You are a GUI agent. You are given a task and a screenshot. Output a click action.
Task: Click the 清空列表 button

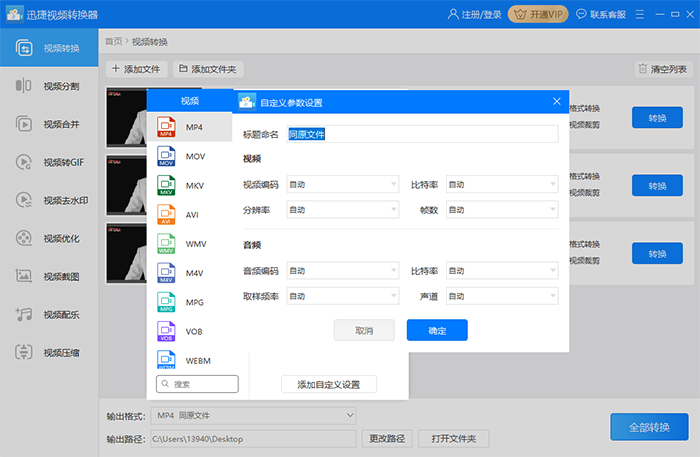coord(663,69)
